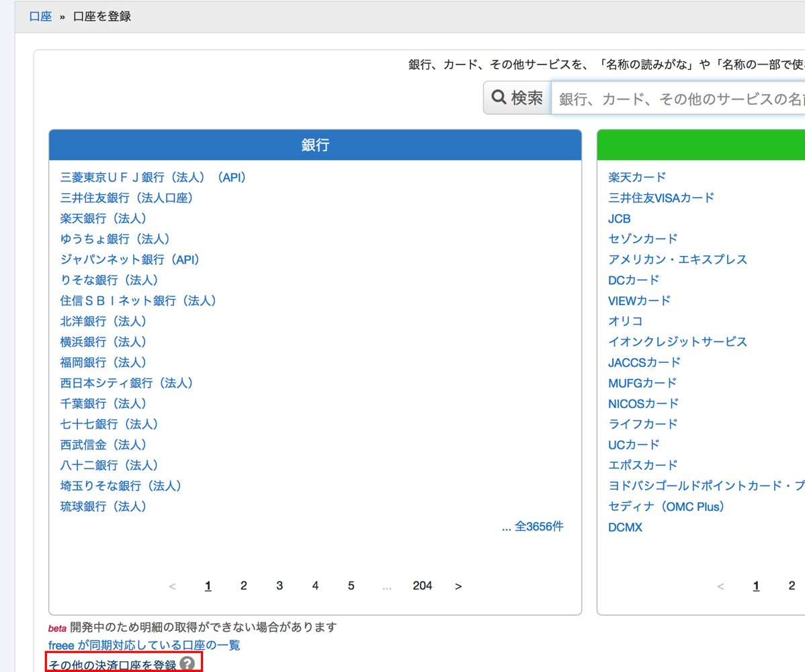Viewport: 805px width, 672px height.
Task: Select 横浜銀行（法人）
Action: pos(103,341)
